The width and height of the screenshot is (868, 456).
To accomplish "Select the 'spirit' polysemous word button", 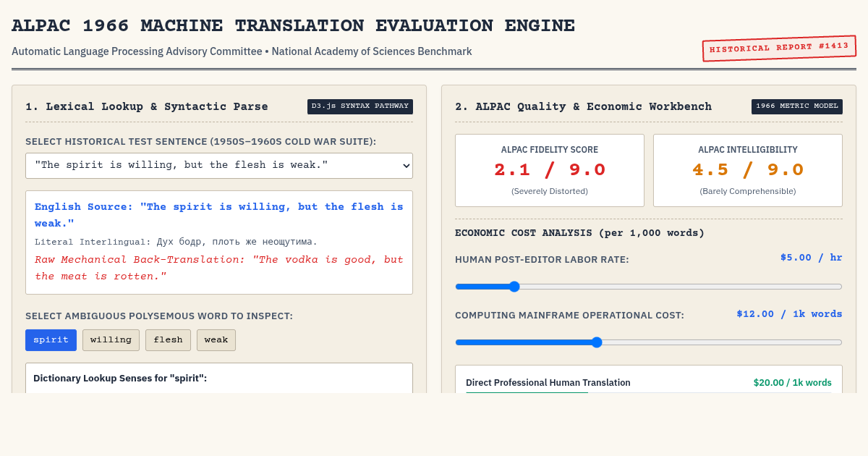I will (x=51, y=340).
